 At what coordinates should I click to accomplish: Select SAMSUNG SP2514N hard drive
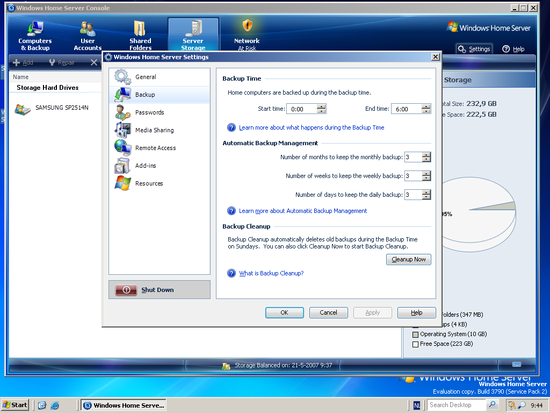coord(52,108)
